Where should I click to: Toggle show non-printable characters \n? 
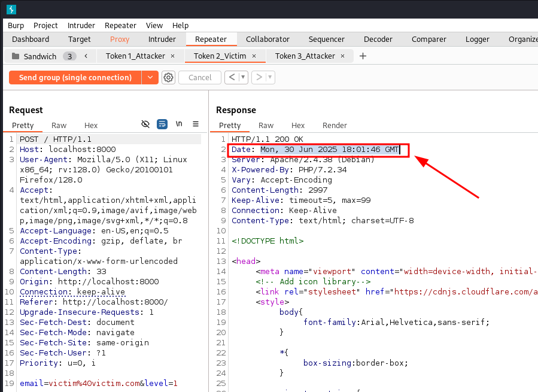coord(179,123)
